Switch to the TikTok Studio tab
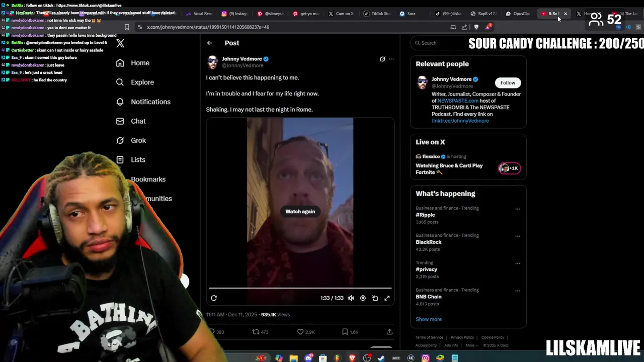The height and width of the screenshot is (362, 644). [377, 14]
